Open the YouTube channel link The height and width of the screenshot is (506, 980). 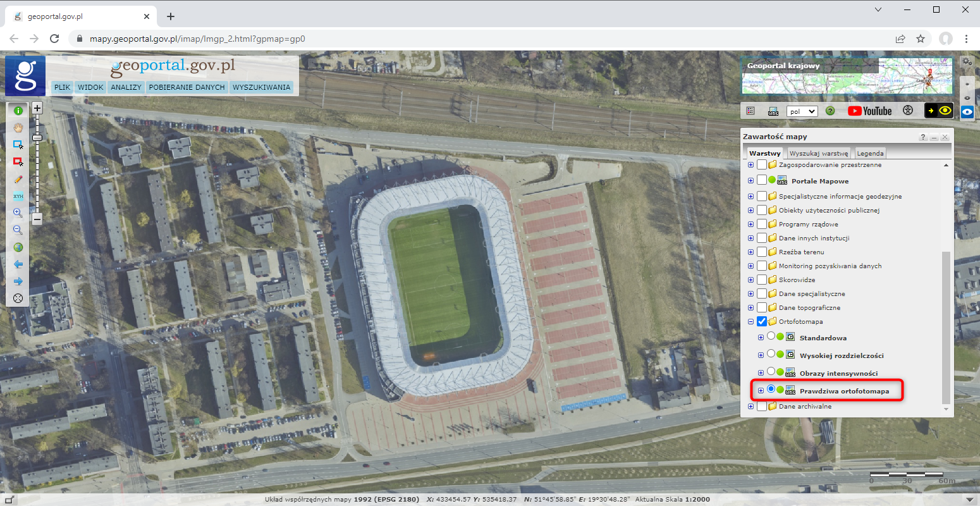click(869, 111)
